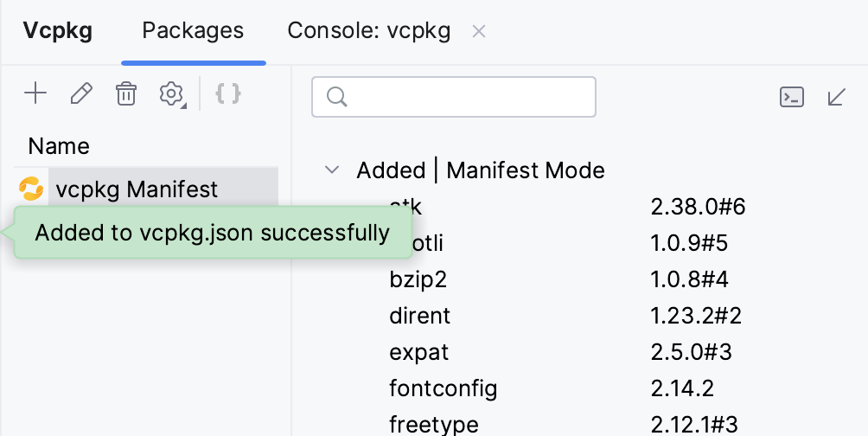Screen dimensions: 868x436
Task: Click the curly braces manifest icon
Action: (x=227, y=93)
